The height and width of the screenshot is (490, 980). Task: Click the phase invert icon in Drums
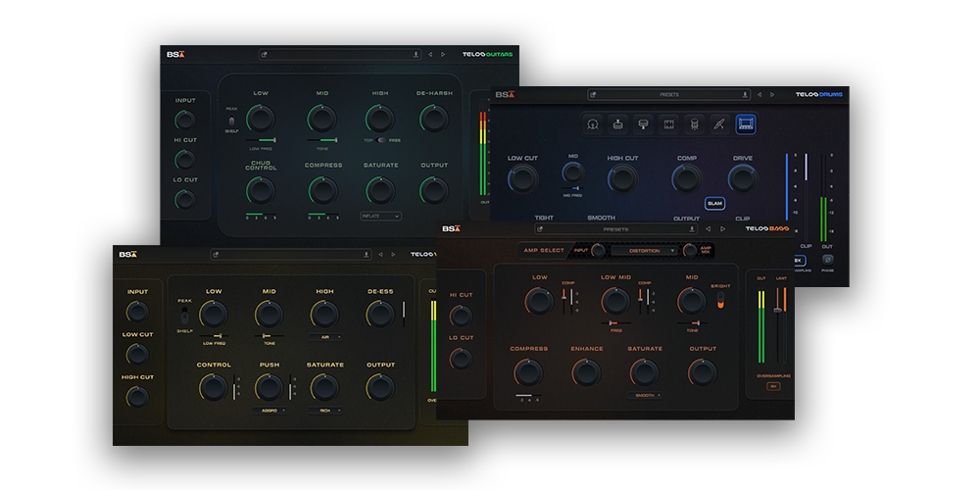[828, 261]
